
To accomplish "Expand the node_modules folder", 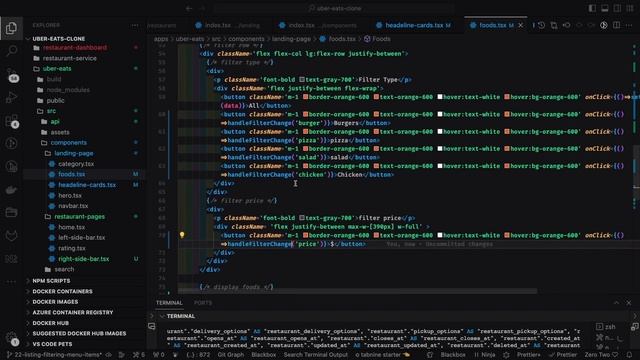I will (x=68, y=90).
